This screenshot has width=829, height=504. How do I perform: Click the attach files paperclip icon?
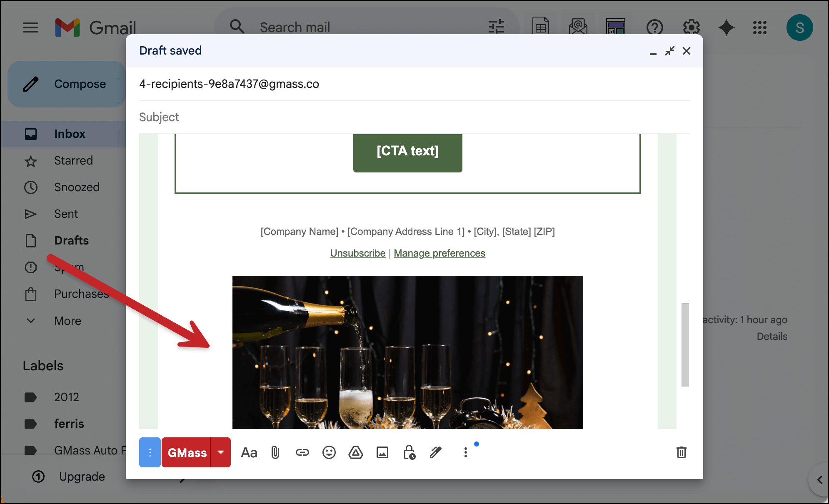click(x=275, y=452)
